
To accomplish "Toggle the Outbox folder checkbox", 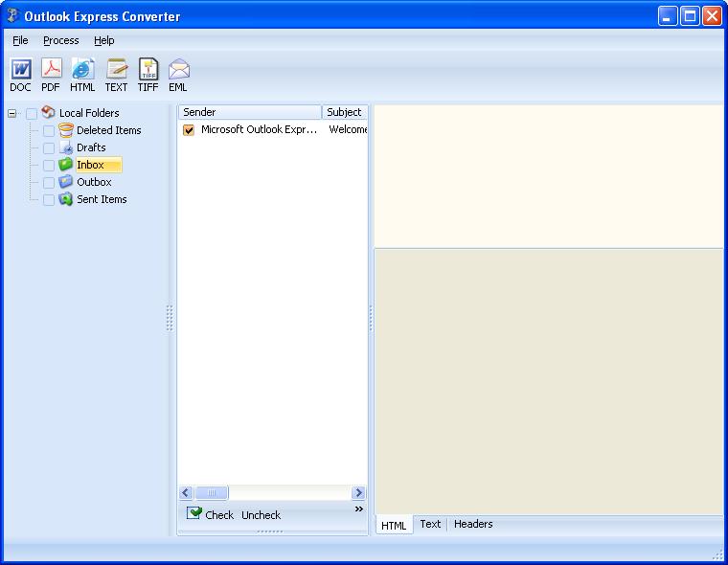I will click(49, 183).
